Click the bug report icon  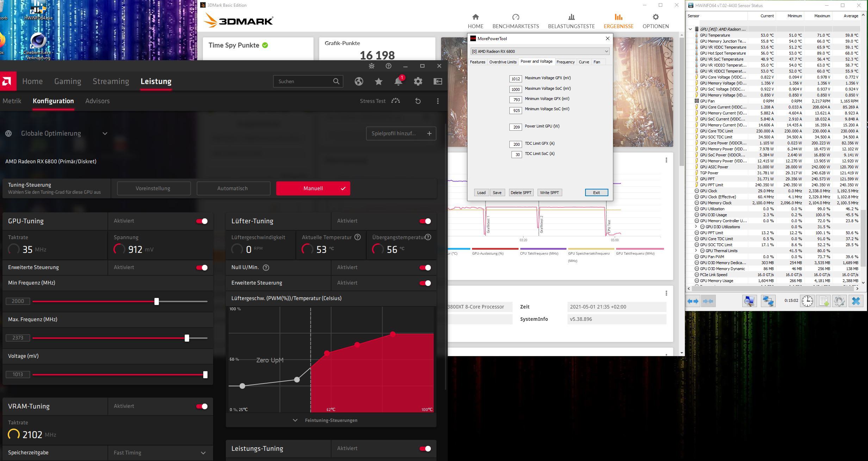click(x=371, y=66)
